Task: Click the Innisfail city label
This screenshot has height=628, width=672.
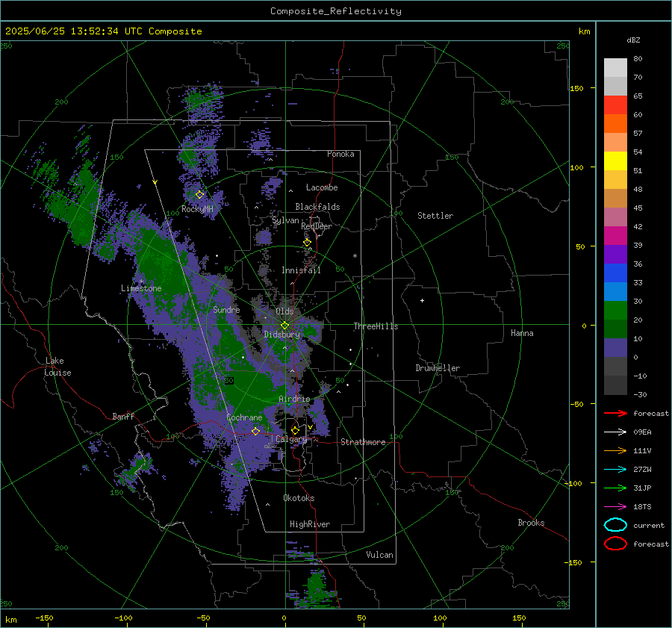Action: (x=301, y=270)
